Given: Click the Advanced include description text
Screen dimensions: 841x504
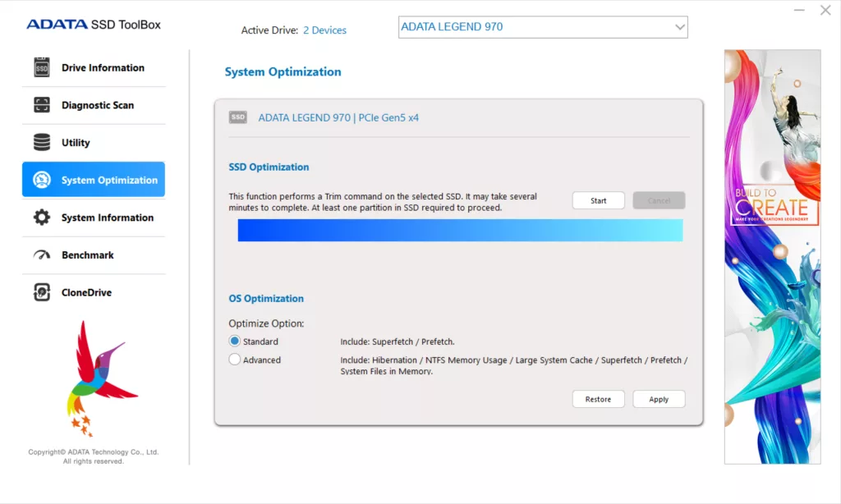Looking at the screenshot, I should point(514,365).
